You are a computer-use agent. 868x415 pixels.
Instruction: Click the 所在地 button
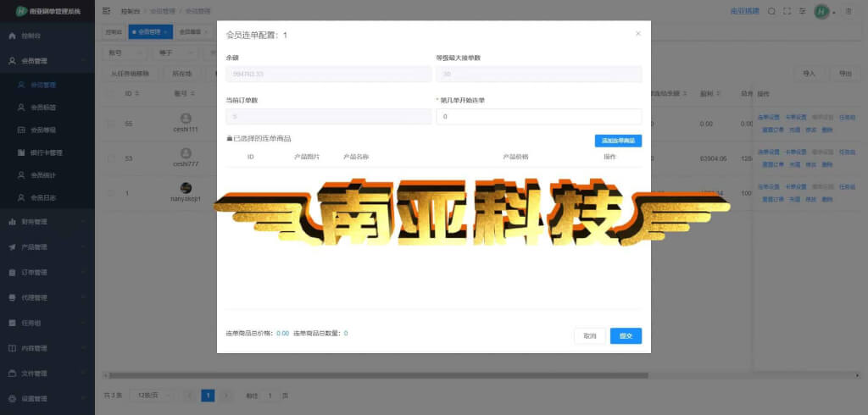(x=181, y=73)
